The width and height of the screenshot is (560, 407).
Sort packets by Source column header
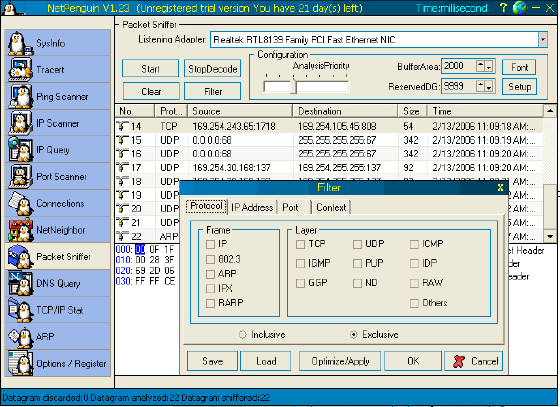[240, 111]
